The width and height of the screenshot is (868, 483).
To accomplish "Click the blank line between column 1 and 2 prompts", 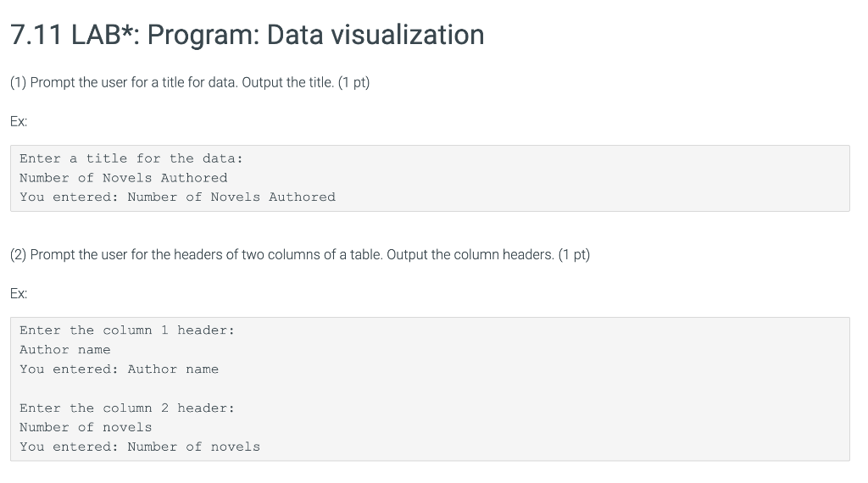I will 430,389.
